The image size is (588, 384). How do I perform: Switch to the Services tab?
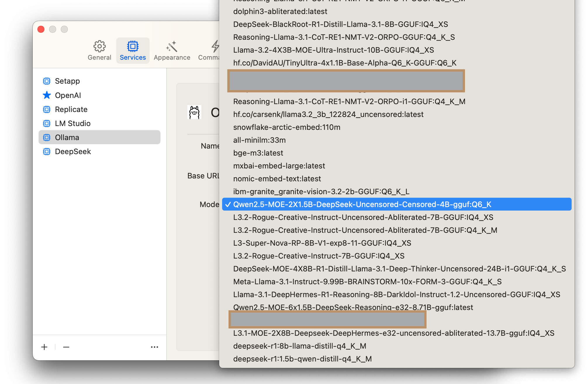[133, 50]
